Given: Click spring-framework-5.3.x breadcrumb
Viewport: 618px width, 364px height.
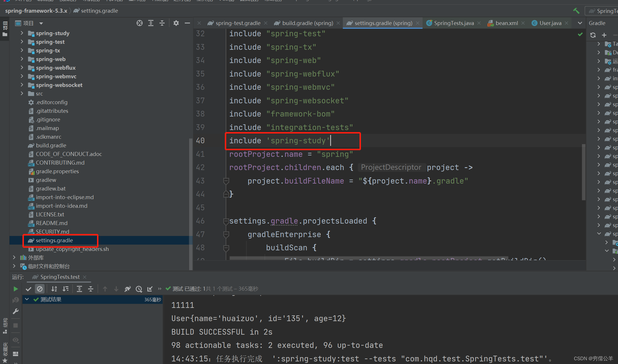Looking at the screenshot, I should click(x=36, y=11).
